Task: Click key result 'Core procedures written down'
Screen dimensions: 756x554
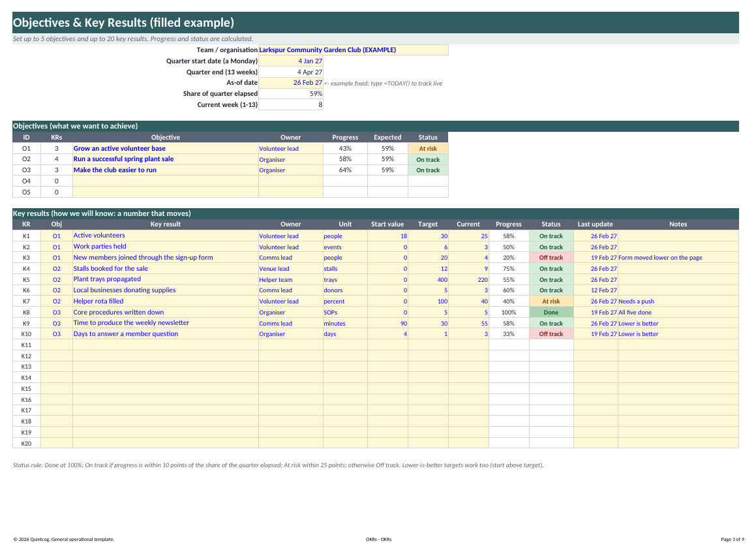Action: click(166, 313)
